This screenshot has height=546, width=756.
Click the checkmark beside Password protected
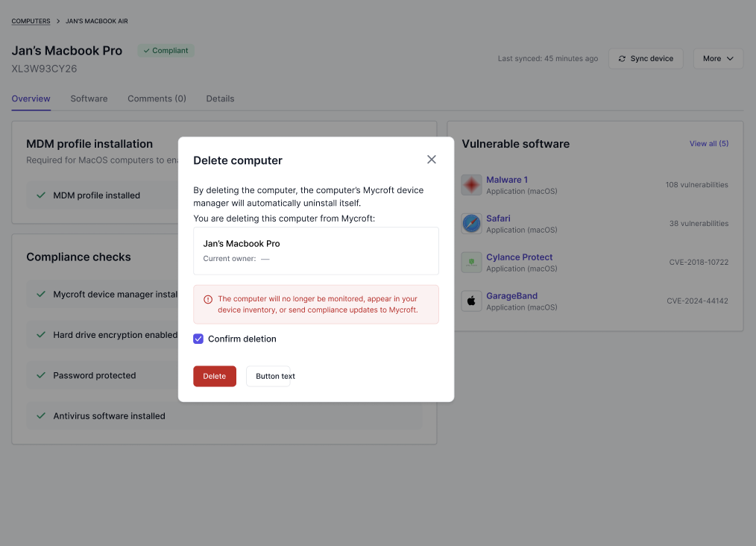click(41, 375)
